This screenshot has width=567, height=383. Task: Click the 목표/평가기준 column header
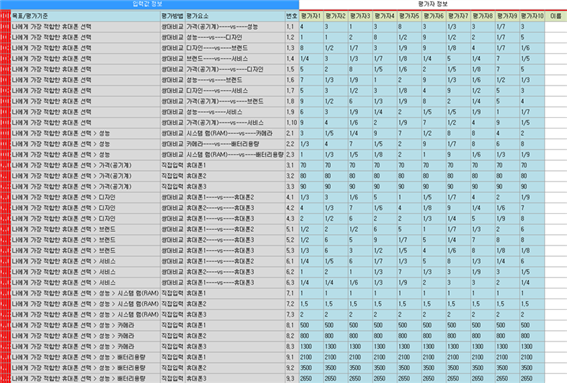point(85,16)
